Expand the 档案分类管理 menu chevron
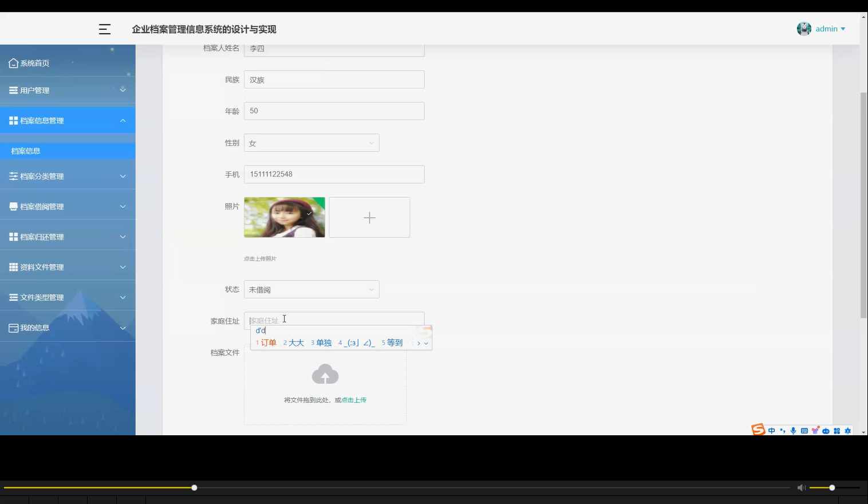868x504 pixels. tap(123, 176)
